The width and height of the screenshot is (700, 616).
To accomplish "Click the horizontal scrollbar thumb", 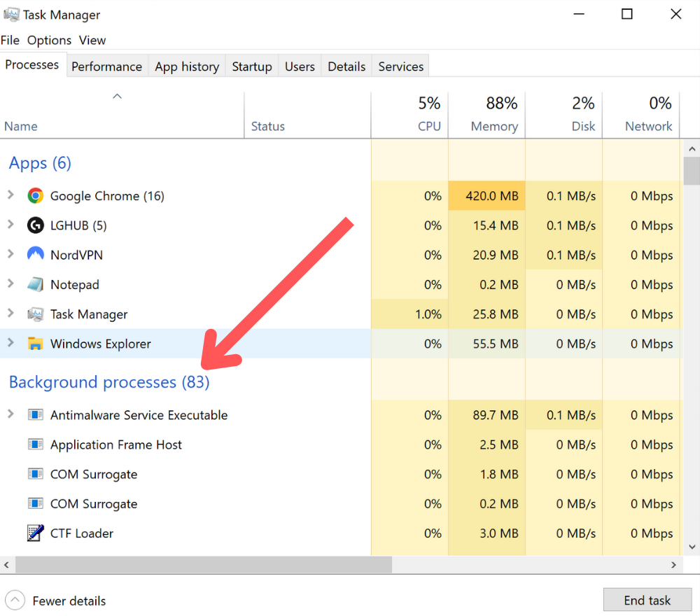I will (204, 565).
